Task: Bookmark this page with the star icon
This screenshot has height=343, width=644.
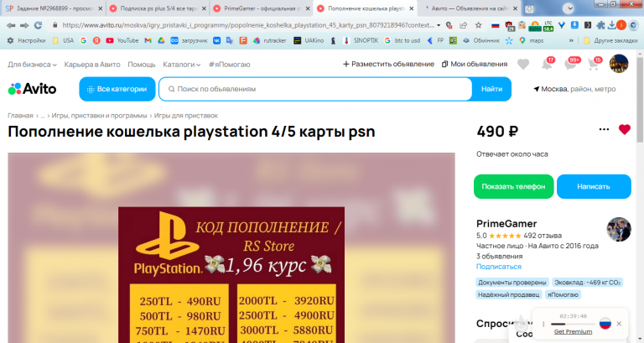Action: coord(479,25)
